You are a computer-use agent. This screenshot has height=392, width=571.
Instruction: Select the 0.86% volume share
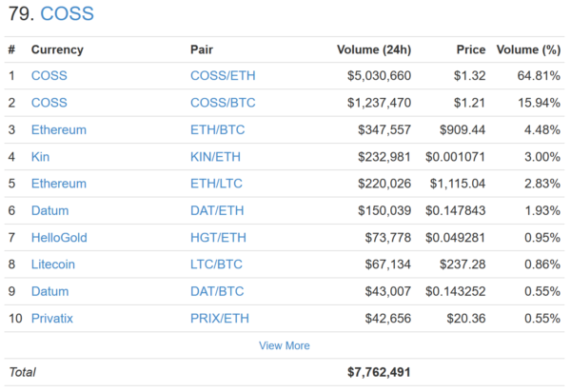coord(542,265)
